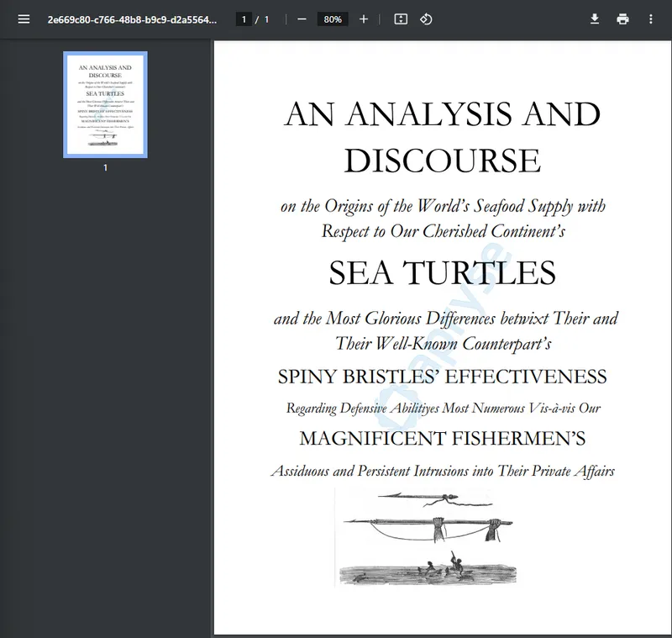Zoom out with the minus icon

click(x=302, y=19)
